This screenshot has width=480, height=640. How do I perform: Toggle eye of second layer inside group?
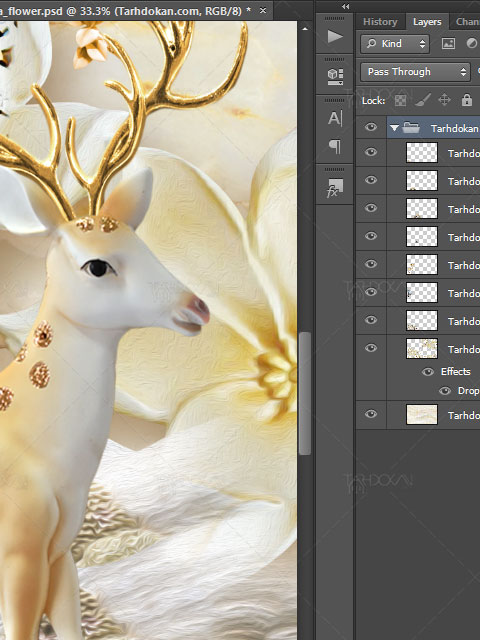click(371, 180)
